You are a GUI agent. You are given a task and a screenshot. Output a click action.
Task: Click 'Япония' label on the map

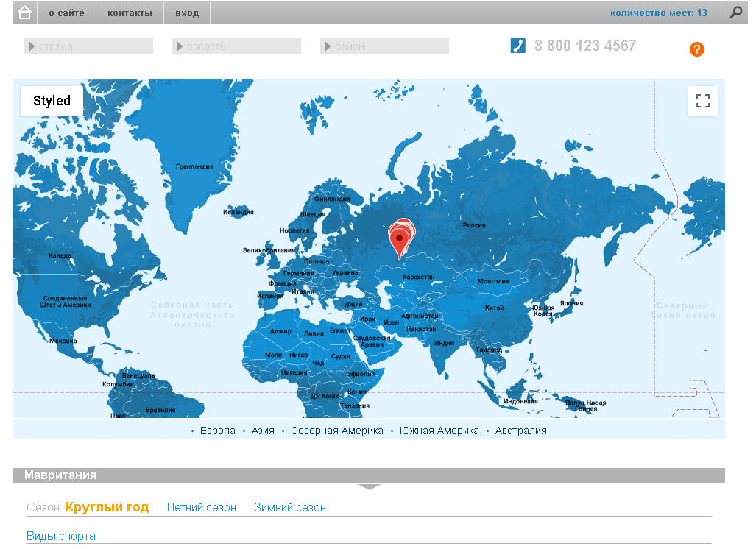click(x=571, y=303)
